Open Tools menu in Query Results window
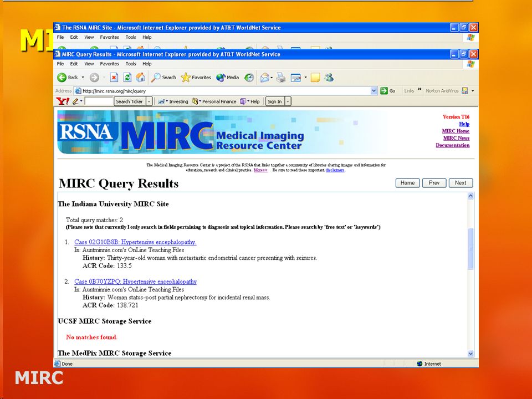Viewport: 532px width, 399px height. (x=131, y=63)
